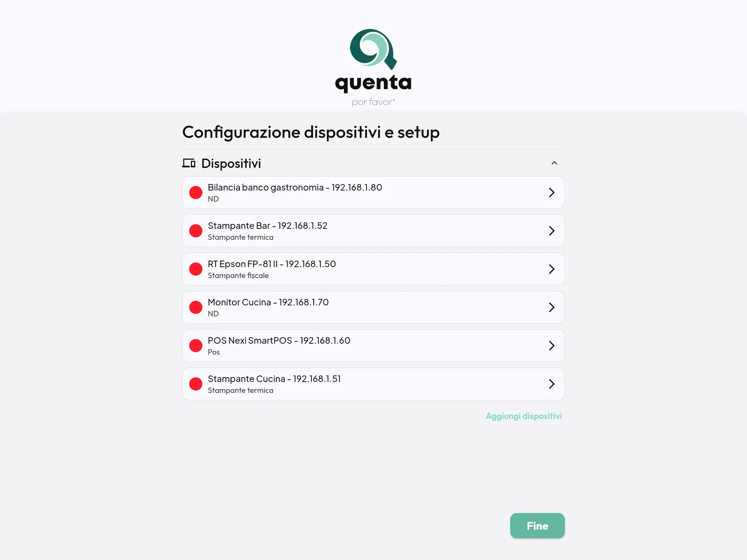Click the Quenta logo at the top
747x560 pixels.
point(373,67)
